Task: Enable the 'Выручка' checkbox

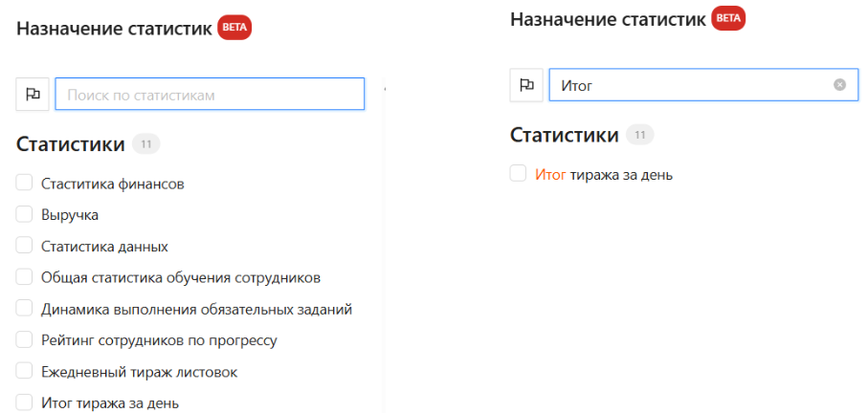Action: pyautogui.click(x=25, y=215)
